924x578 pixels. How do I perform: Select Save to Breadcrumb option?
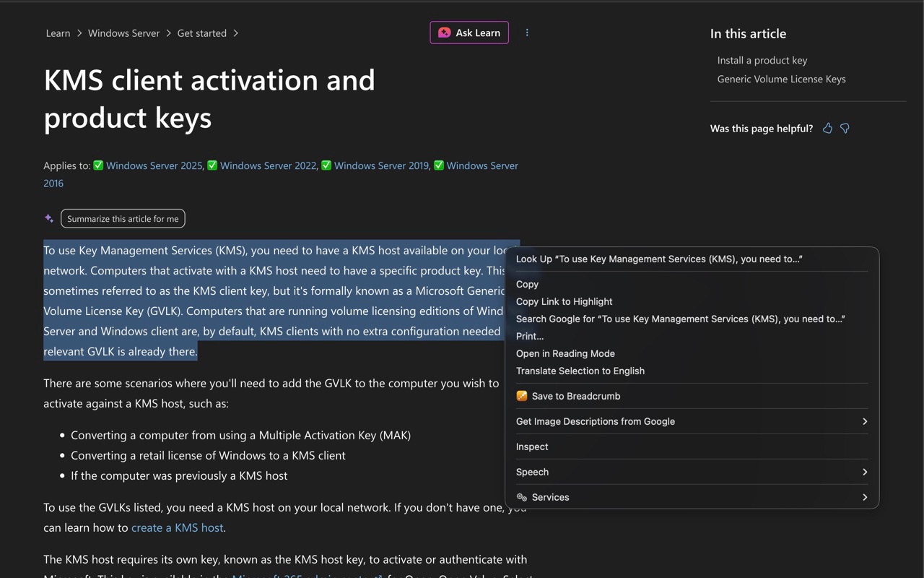(692, 396)
